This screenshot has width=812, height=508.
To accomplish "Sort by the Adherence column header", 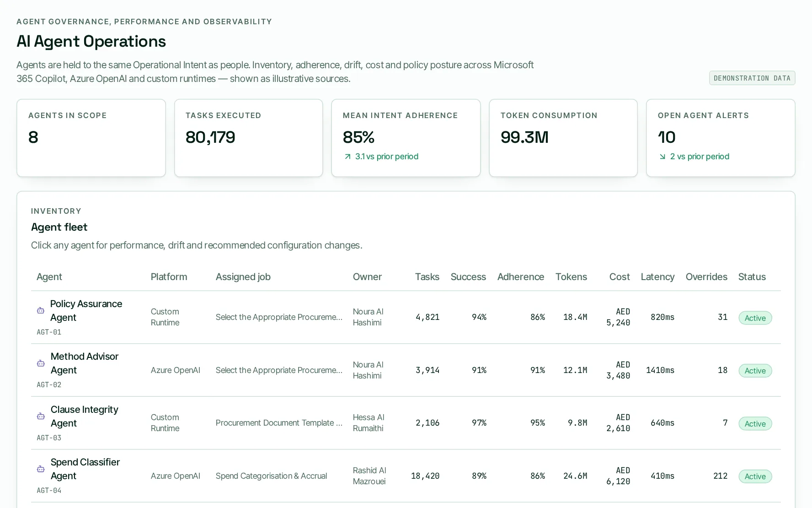I will point(521,277).
